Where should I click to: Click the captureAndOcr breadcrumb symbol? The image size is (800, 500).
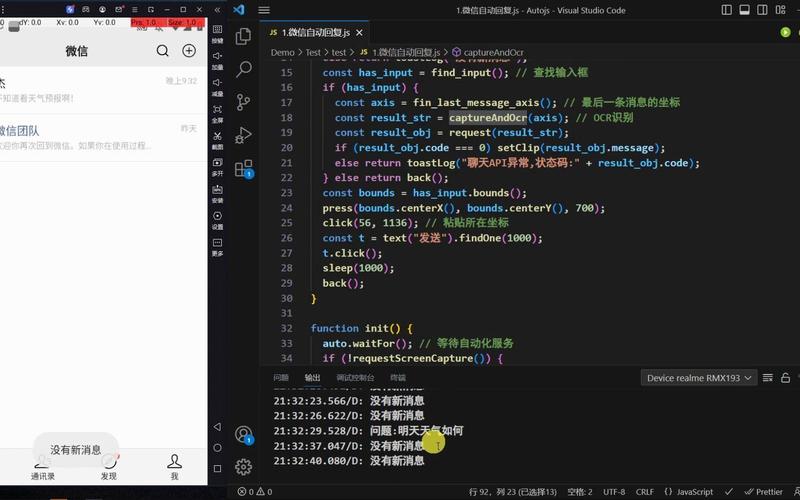point(488,52)
